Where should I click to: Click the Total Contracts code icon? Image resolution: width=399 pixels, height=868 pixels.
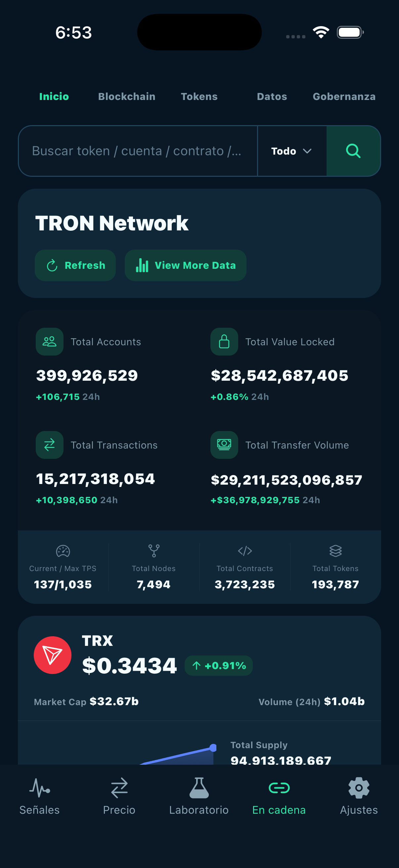245,551
